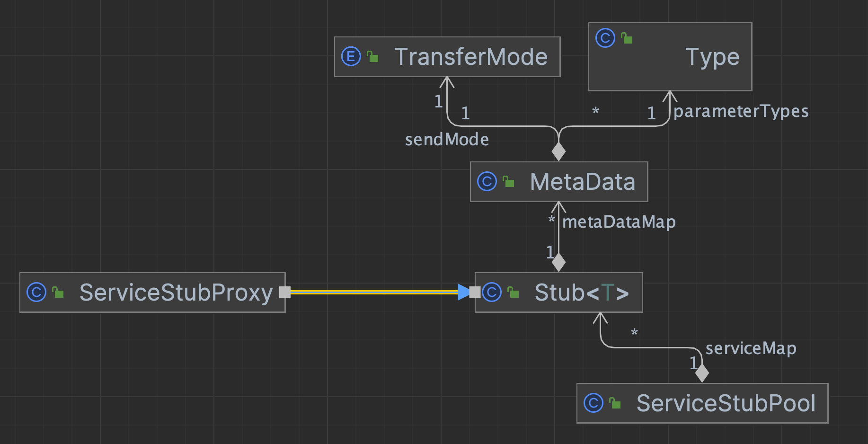Select the ServiceStubPool class name
Screen dimensions: 868x444
coord(726,403)
